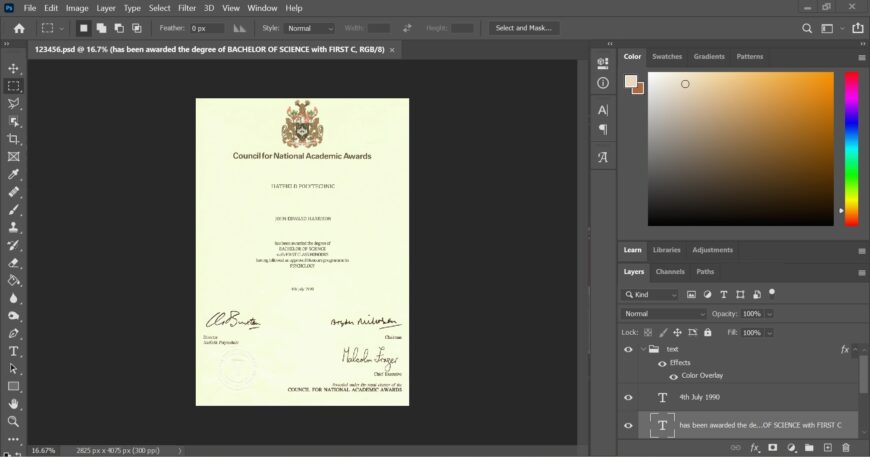Pick a color in the color field
Screen dimensions: 870x457
741,149
